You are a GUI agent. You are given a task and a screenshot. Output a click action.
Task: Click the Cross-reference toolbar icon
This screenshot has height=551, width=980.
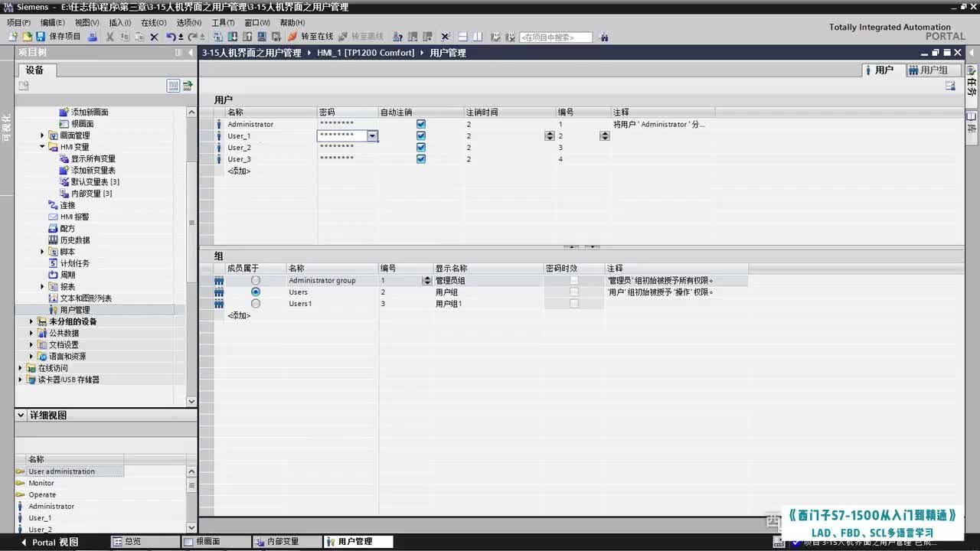(x=445, y=37)
